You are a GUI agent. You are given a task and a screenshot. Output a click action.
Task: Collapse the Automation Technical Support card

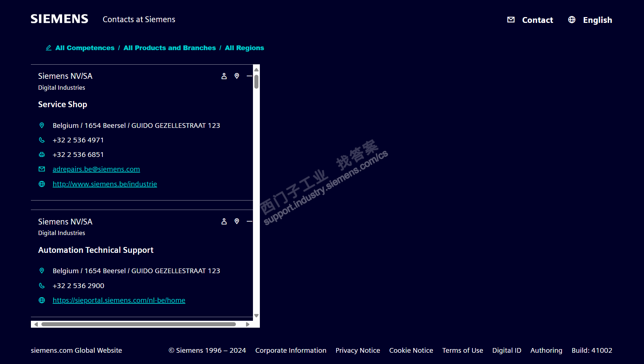coord(249,221)
